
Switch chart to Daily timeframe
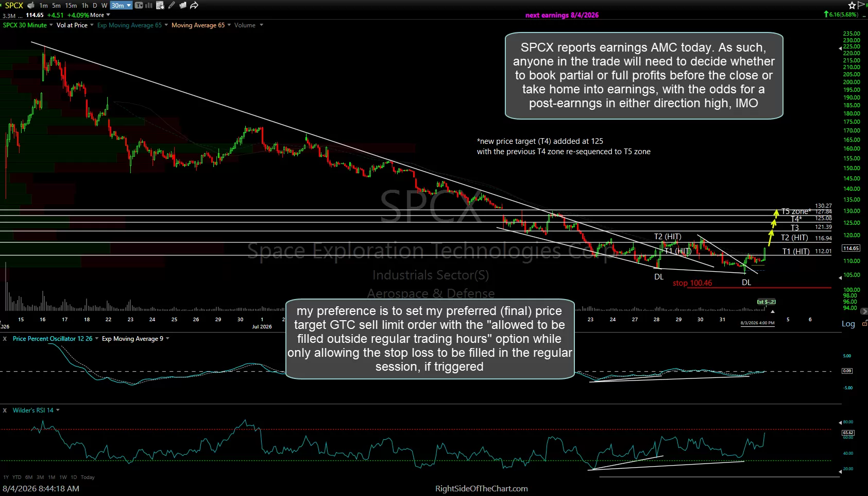pyautogui.click(x=95, y=6)
